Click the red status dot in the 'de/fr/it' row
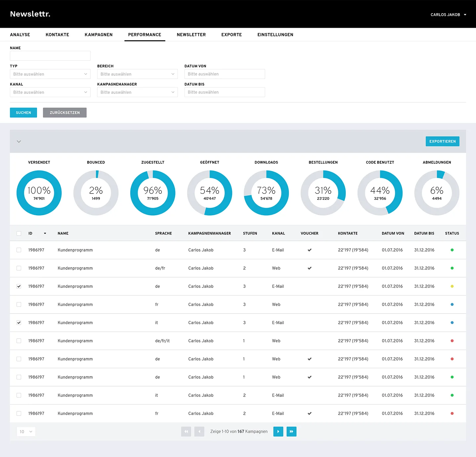The width and height of the screenshot is (476, 457). (x=452, y=341)
